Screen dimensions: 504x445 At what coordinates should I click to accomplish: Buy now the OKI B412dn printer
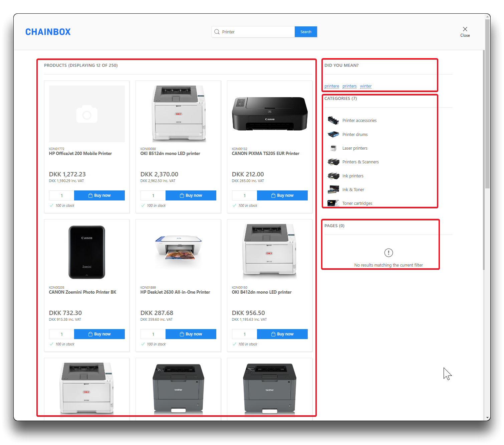pyautogui.click(x=282, y=334)
